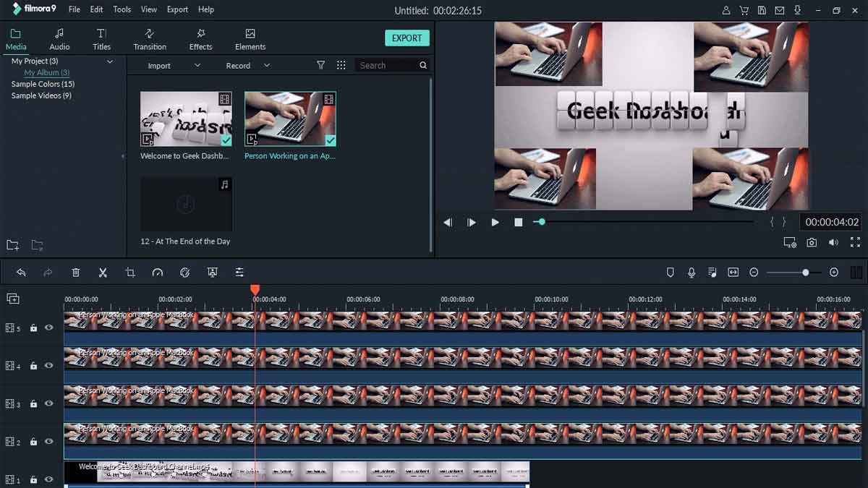
Task: Open the Speed control tool
Action: [157, 272]
